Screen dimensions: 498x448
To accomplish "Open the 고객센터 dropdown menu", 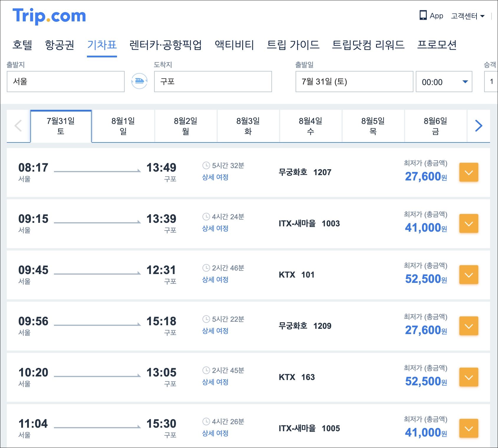I will click(x=468, y=16).
